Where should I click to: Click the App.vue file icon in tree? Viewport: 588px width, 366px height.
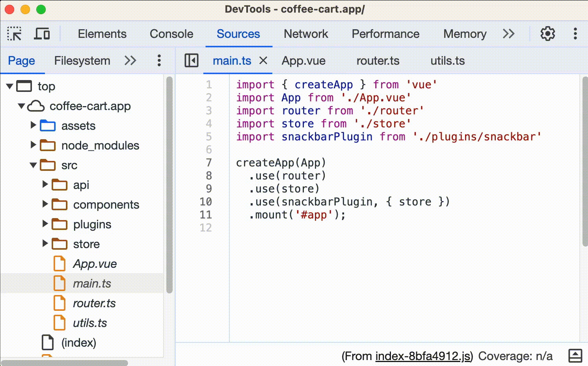[x=60, y=263]
